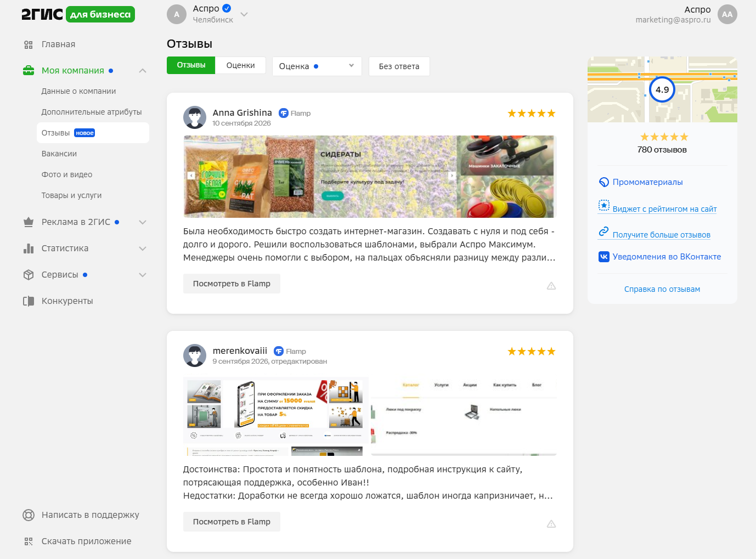
Task: Open Получите больше отзывов link
Action: pyautogui.click(x=661, y=235)
